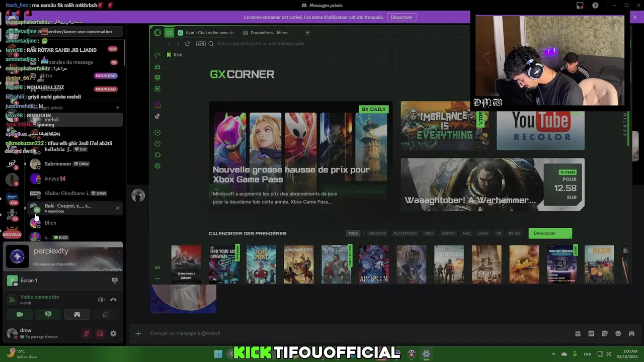This screenshot has width=644, height=362.
Task: Open the Kingmakers game cover
Action: pos(298,264)
